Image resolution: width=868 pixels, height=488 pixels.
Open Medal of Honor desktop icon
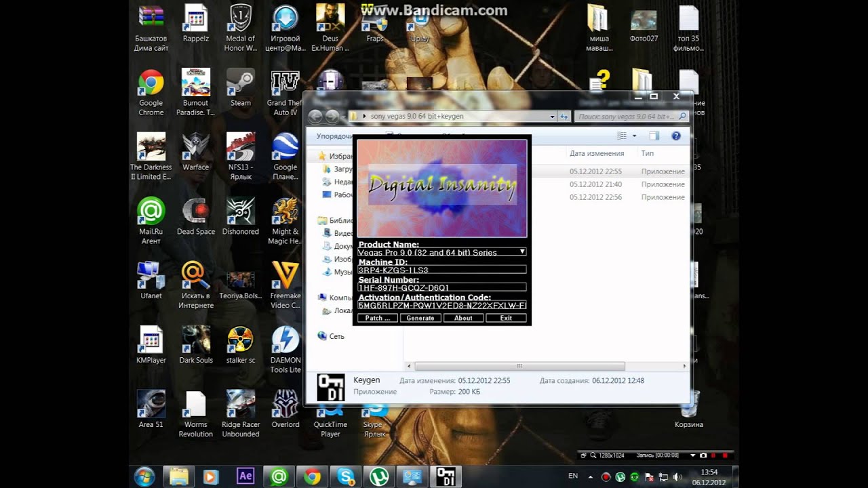point(241,27)
